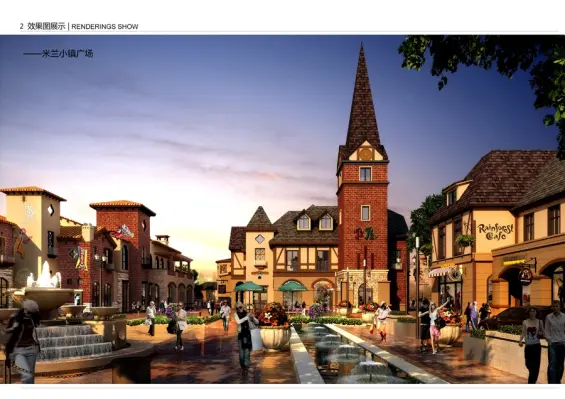Click the round hanging shop sign by cafe entrance
Image resolution: width=565 pixels, height=399 pixels.
[x=525, y=277]
